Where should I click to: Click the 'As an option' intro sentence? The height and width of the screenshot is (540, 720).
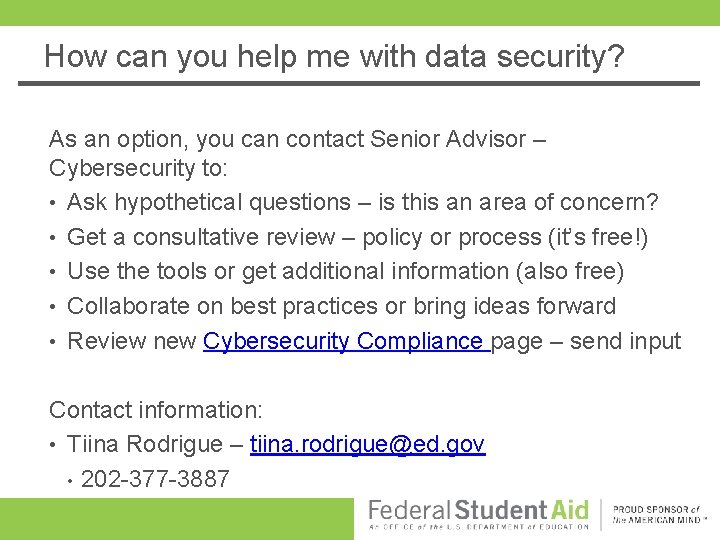point(297,139)
